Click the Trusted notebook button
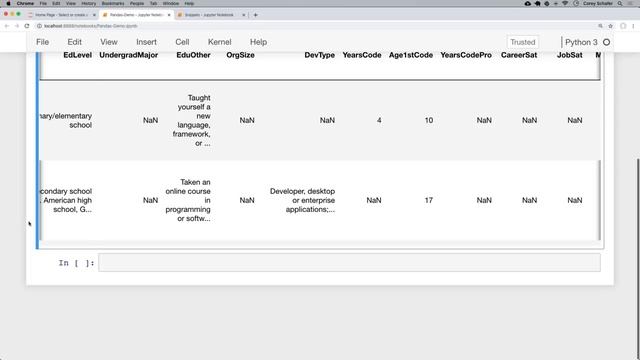 [x=522, y=42]
